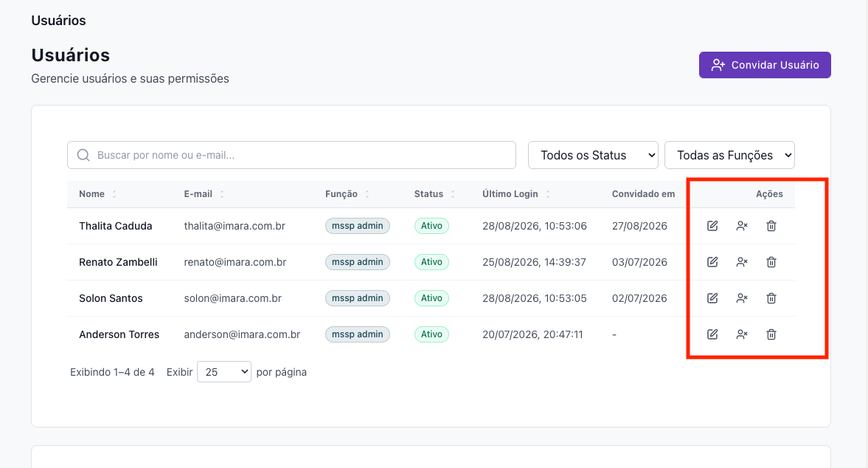Delete user Thalita Caduda
This screenshot has width=868, height=468.
click(x=771, y=226)
